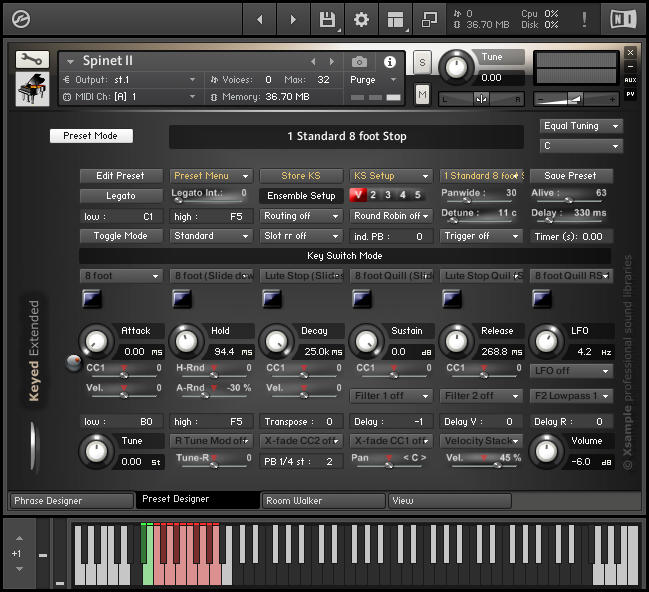649x592 pixels.
Task: Click the Save Preset button
Action: tap(571, 176)
